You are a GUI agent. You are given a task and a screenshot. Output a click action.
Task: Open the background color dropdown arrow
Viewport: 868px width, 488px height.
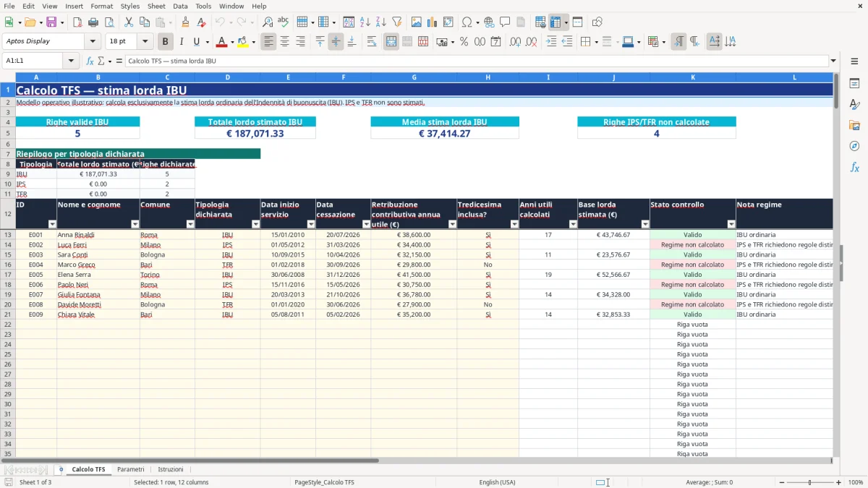pos(253,42)
